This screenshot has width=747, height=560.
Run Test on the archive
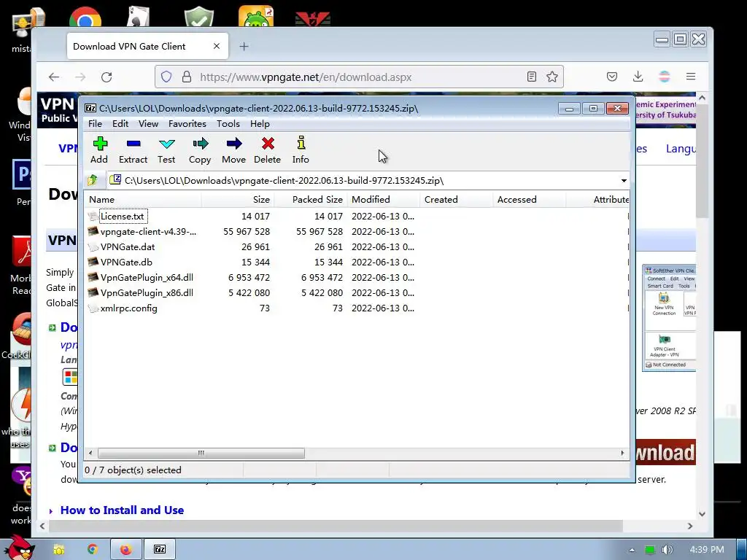tap(166, 149)
